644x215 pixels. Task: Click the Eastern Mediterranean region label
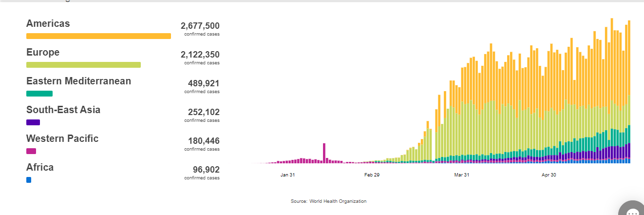[78, 81]
